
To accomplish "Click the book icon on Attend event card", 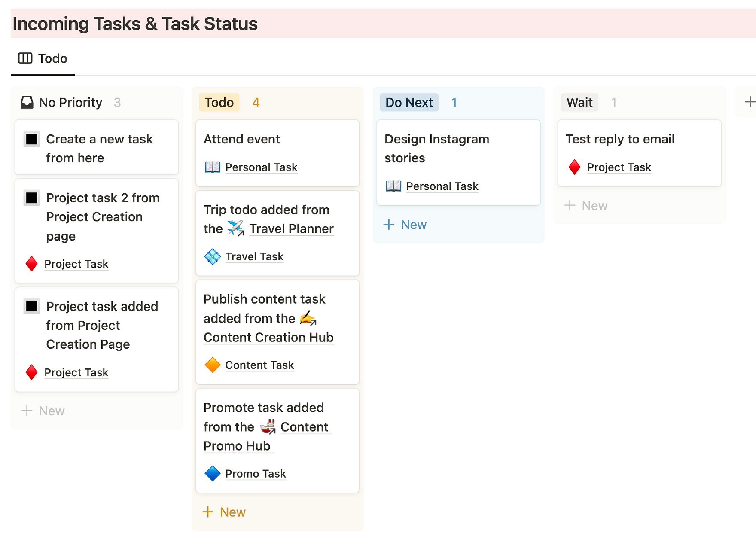I will (x=212, y=167).
